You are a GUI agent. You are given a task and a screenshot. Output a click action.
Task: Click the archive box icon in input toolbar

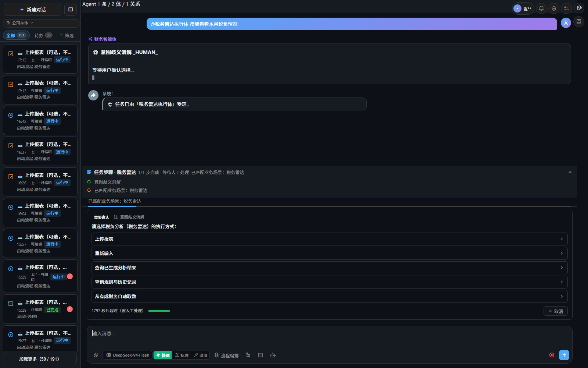pyautogui.click(x=261, y=355)
